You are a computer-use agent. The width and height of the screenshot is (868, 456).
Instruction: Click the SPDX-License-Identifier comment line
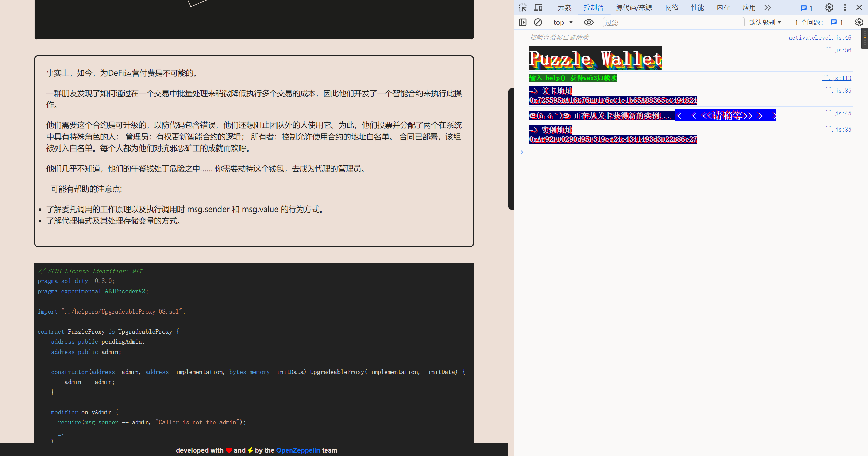coord(90,271)
